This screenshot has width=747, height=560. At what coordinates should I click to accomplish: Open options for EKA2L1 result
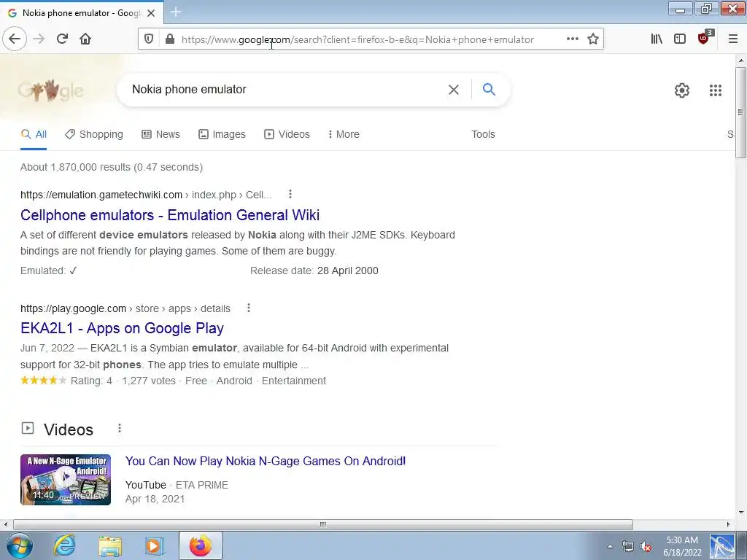point(248,308)
